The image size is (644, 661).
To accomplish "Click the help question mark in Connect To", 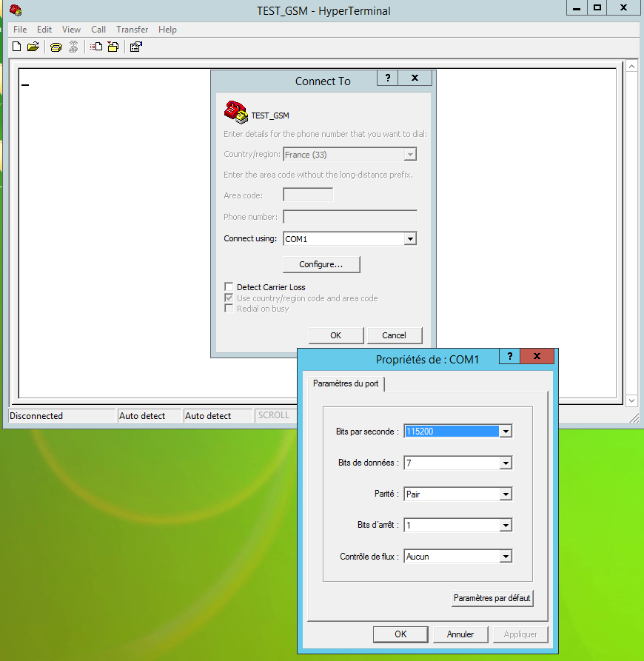I will [387, 78].
